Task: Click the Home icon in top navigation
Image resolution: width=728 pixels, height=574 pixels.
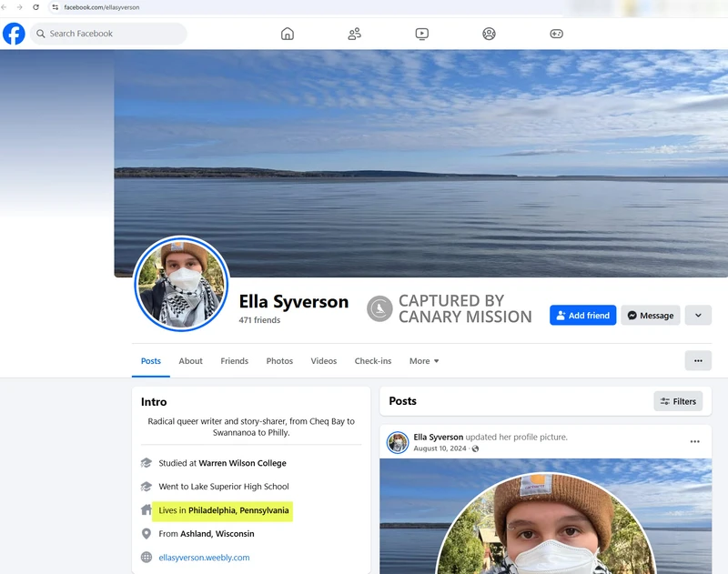Action: coord(288,34)
